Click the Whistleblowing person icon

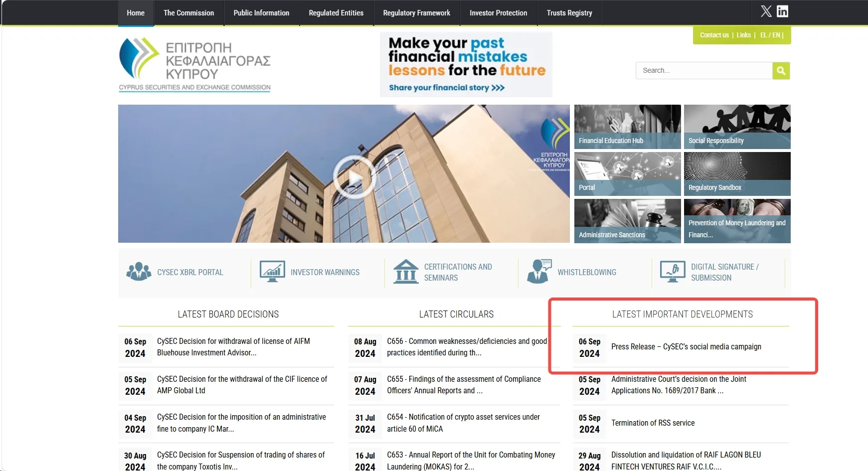pyautogui.click(x=539, y=272)
